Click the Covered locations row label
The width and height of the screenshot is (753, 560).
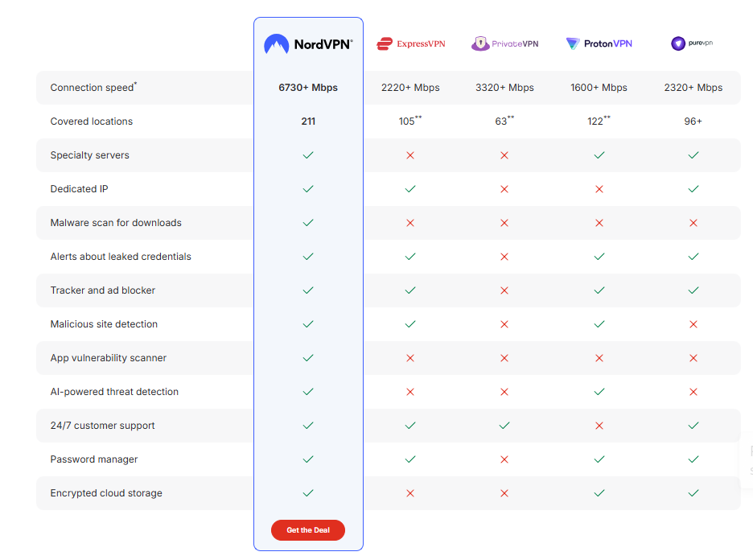click(92, 121)
